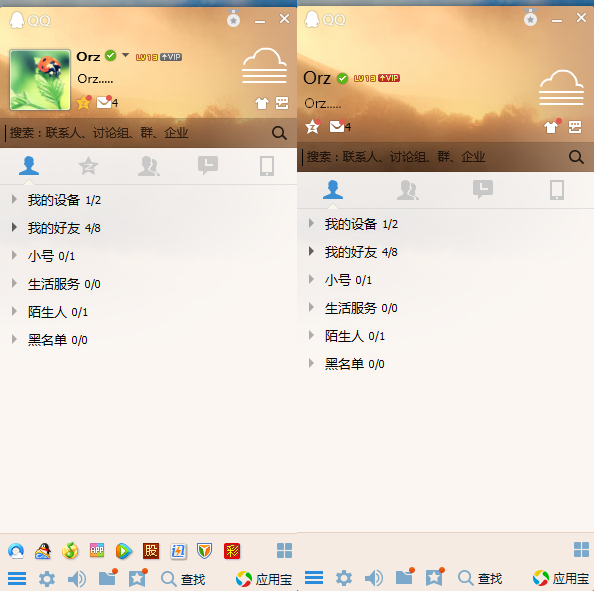Open favorites star icon in right window bottom bar
The height and width of the screenshot is (591, 596).
click(x=434, y=577)
